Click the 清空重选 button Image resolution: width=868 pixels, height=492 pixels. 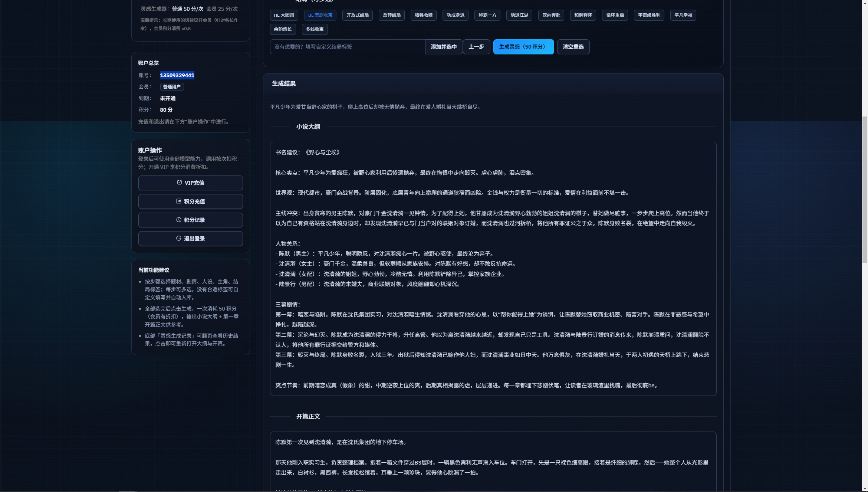point(573,47)
